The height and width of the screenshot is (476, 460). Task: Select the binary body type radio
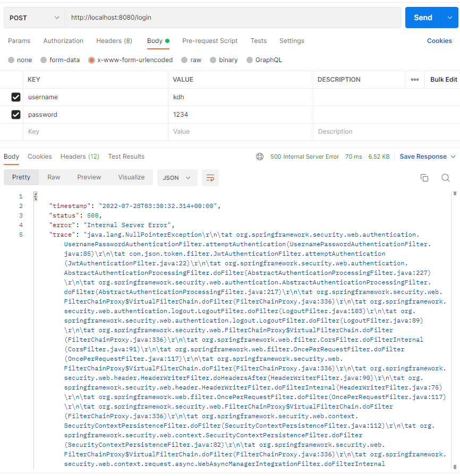coord(213,60)
